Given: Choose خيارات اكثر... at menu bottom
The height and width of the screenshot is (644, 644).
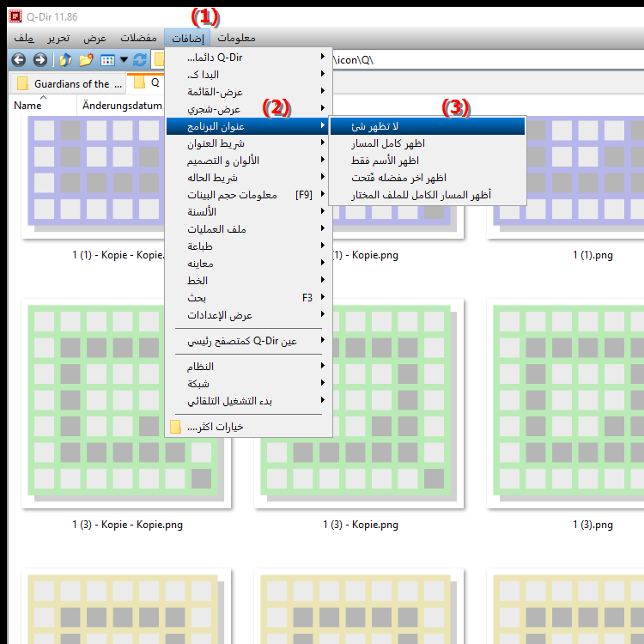Looking at the screenshot, I should tap(247, 427).
